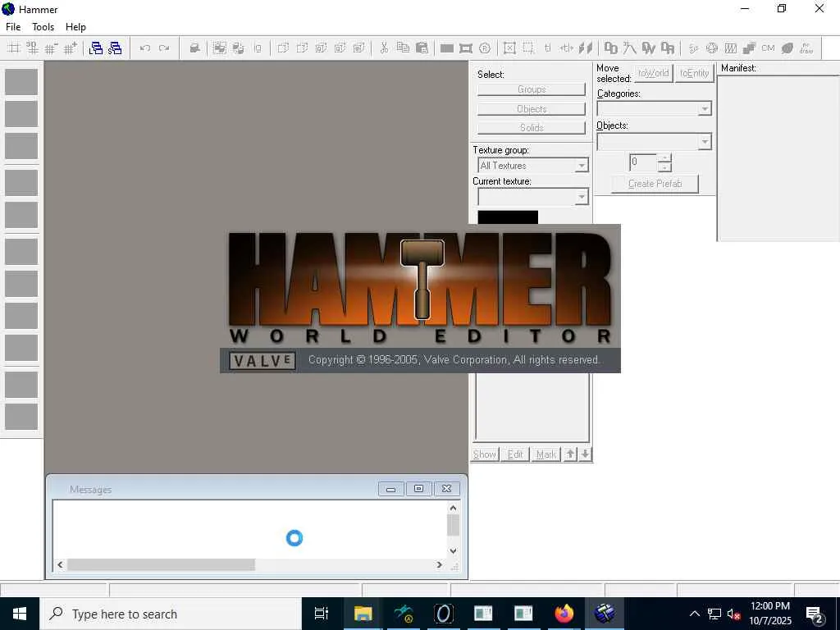Viewport: 840px width, 630px height.
Task: Click the Redo arrow icon
Action: tap(164, 48)
